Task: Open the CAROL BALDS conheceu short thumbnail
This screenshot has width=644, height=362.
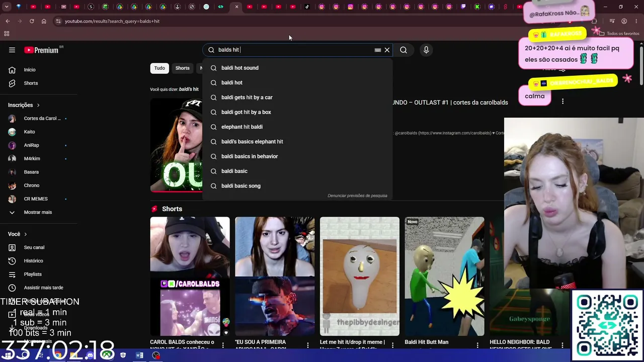Action: [190, 276]
